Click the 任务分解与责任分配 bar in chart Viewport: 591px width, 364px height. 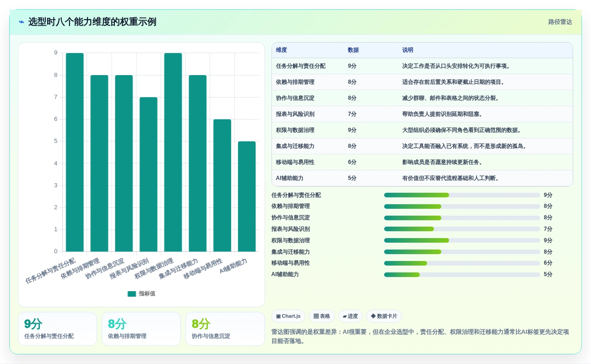click(x=75, y=152)
